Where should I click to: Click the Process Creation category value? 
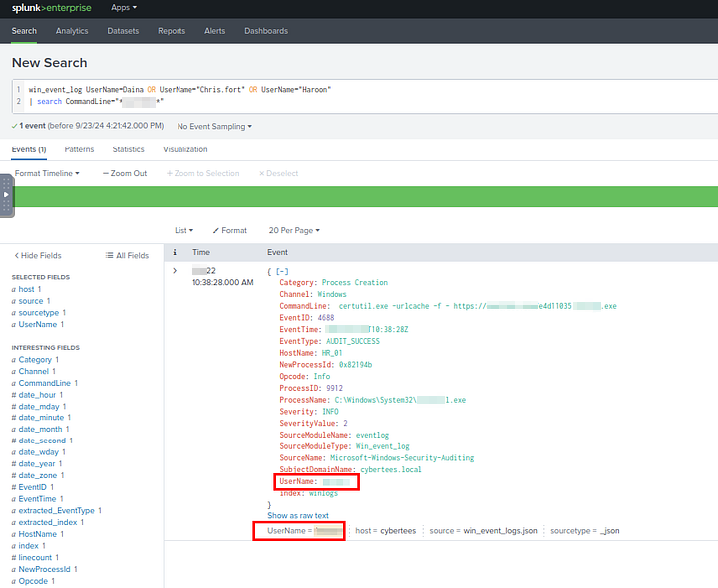354,283
